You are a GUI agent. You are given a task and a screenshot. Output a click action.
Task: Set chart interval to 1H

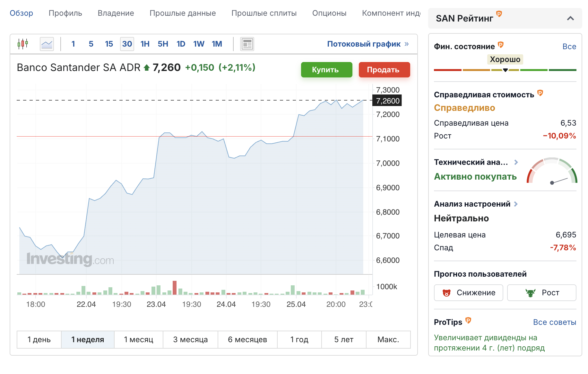[145, 44]
